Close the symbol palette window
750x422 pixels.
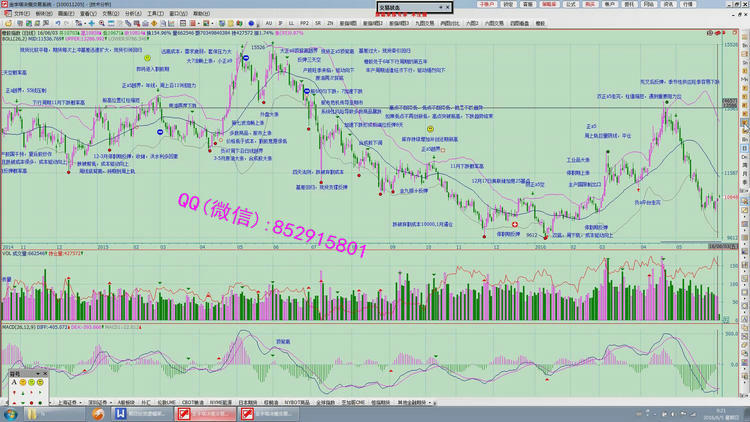click(46, 373)
